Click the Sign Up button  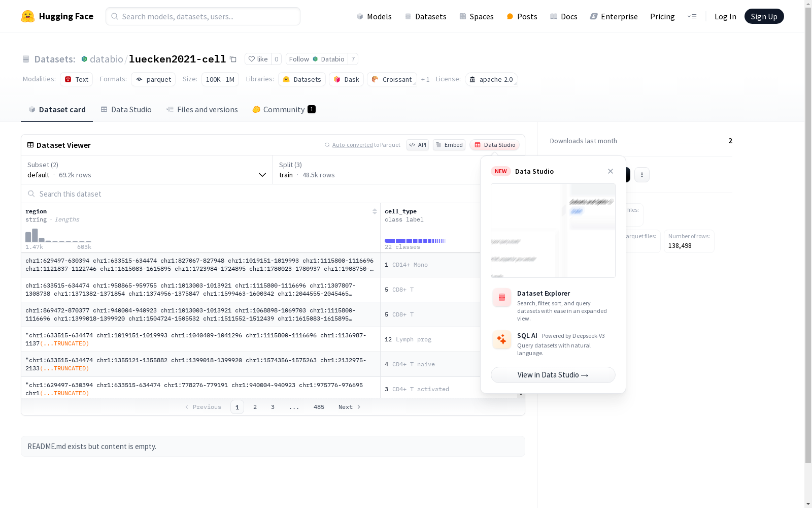point(764,16)
